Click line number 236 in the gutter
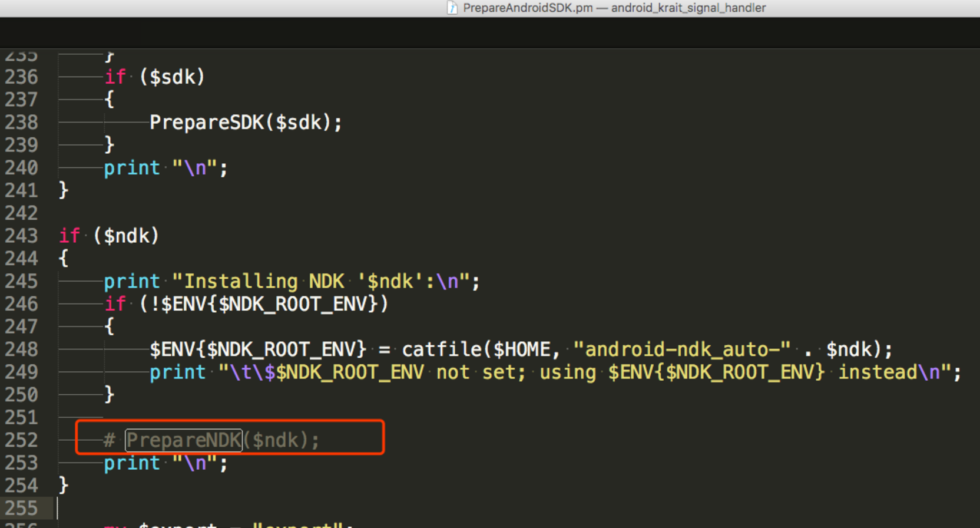The image size is (980, 528). (21, 77)
